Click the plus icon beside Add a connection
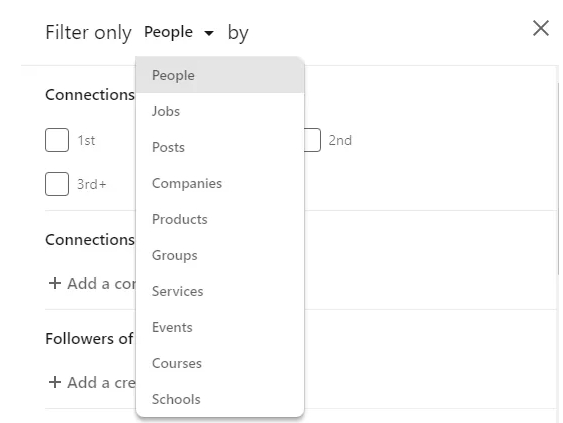563x423 pixels. pyautogui.click(x=55, y=283)
